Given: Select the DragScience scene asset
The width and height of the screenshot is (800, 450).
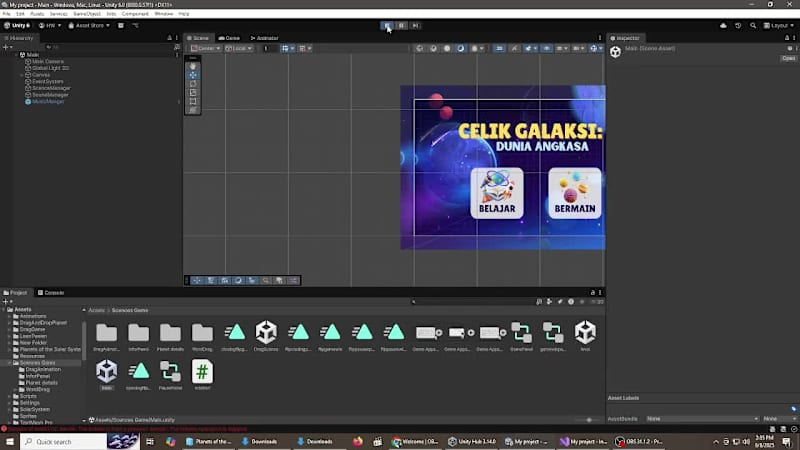Looking at the screenshot, I should click(266, 337).
